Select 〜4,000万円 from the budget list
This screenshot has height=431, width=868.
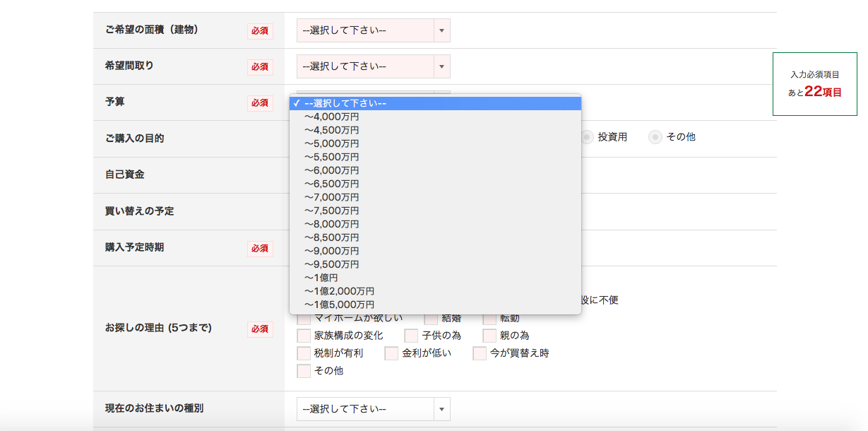[x=332, y=117]
